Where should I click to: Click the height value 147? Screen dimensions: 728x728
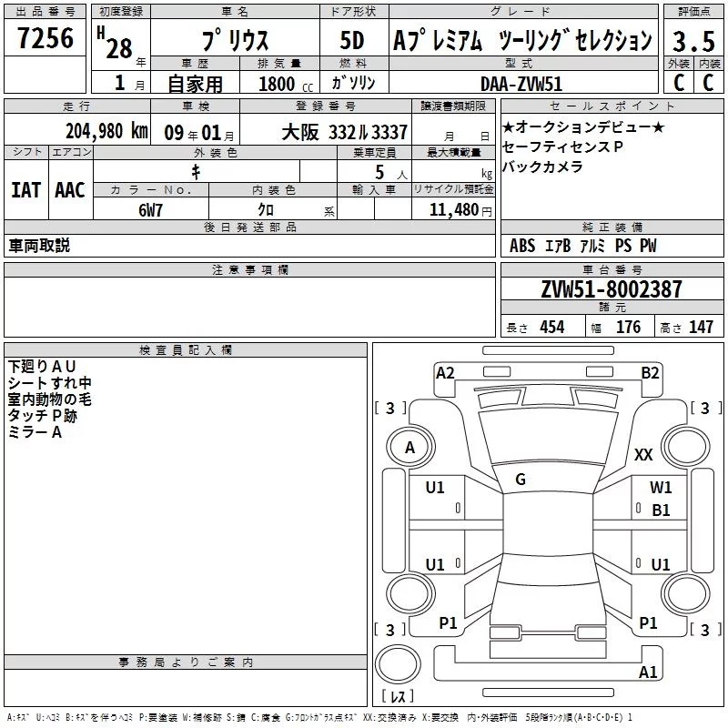pyautogui.click(x=701, y=327)
